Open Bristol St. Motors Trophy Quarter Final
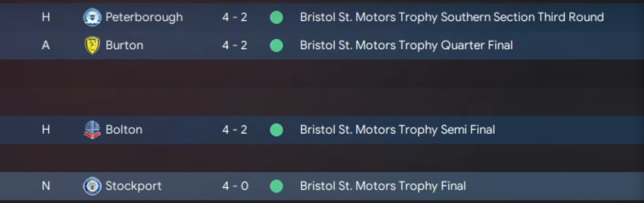This screenshot has width=644, height=203. pyautogui.click(x=406, y=45)
